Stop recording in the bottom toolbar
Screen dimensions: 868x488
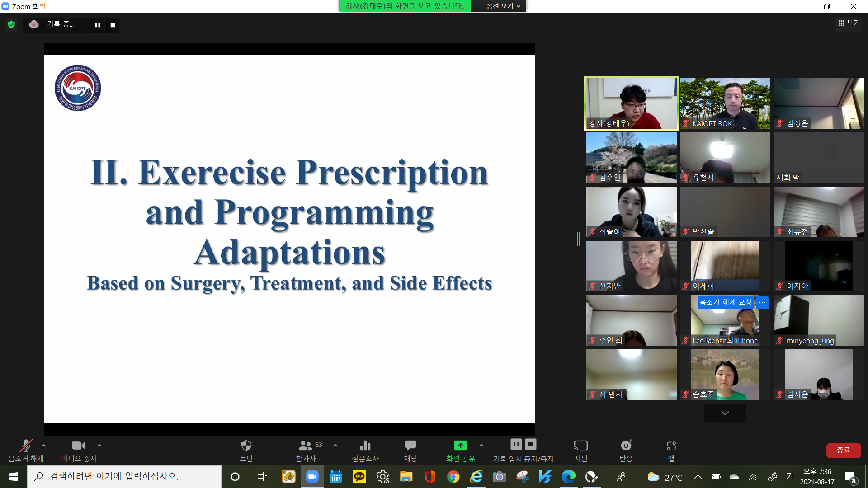(x=531, y=444)
